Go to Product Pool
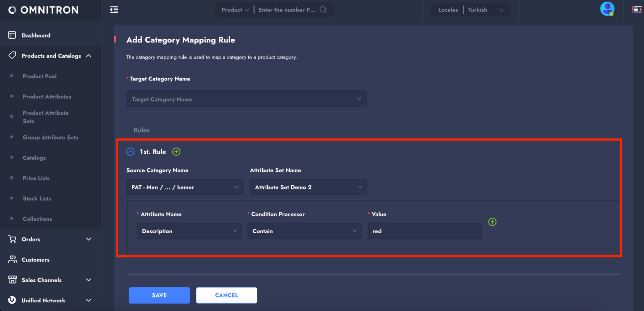Screen dimensions: 644x311 pos(40,76)
